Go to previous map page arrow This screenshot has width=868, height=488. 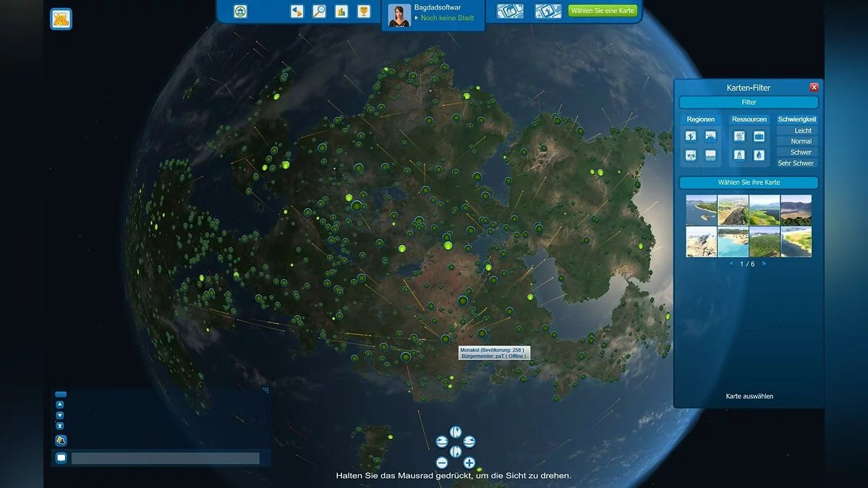click(x=732, y=264)
